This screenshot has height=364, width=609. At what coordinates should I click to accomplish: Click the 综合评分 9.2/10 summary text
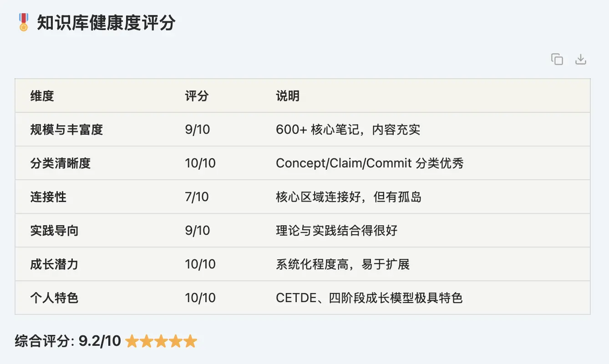click(68, 341)
